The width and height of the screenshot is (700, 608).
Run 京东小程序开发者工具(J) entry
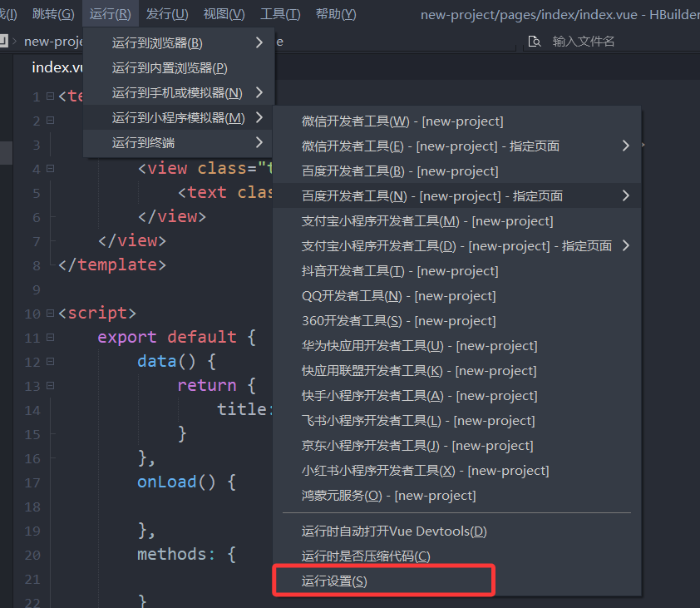pyautogui.click(x=457, y=446)
